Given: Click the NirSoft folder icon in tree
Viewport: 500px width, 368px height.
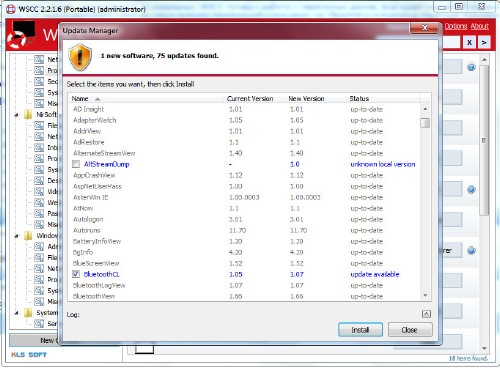Looking at the screenshot, I should [x=28, y=114].
